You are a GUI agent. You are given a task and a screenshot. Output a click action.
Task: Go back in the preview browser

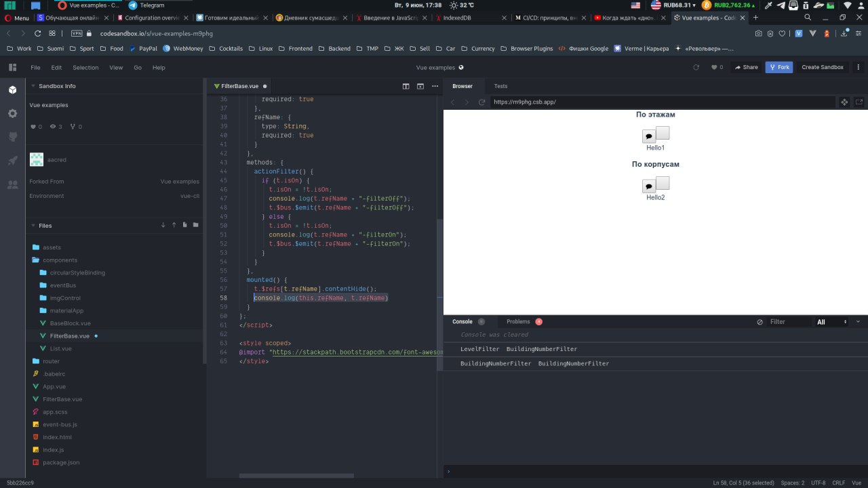click(454, 102)
